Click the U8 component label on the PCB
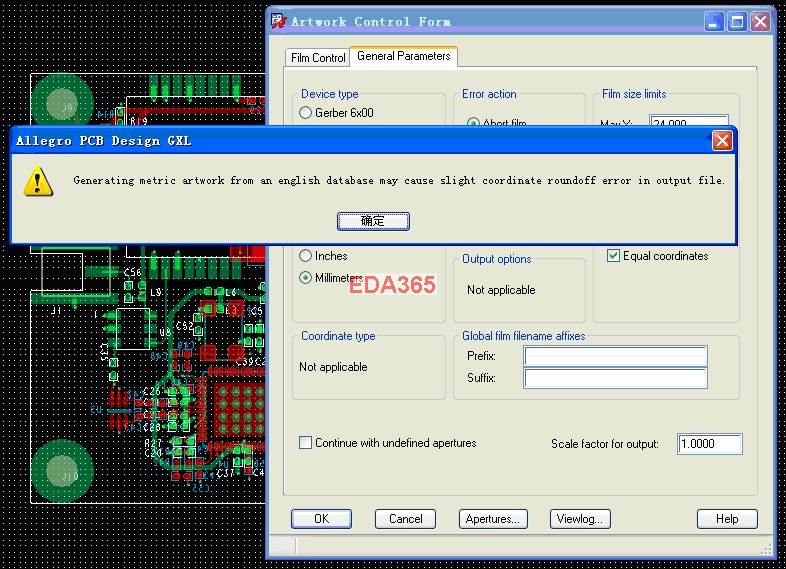Screen dimensions: 786x569 click(165, 332)
